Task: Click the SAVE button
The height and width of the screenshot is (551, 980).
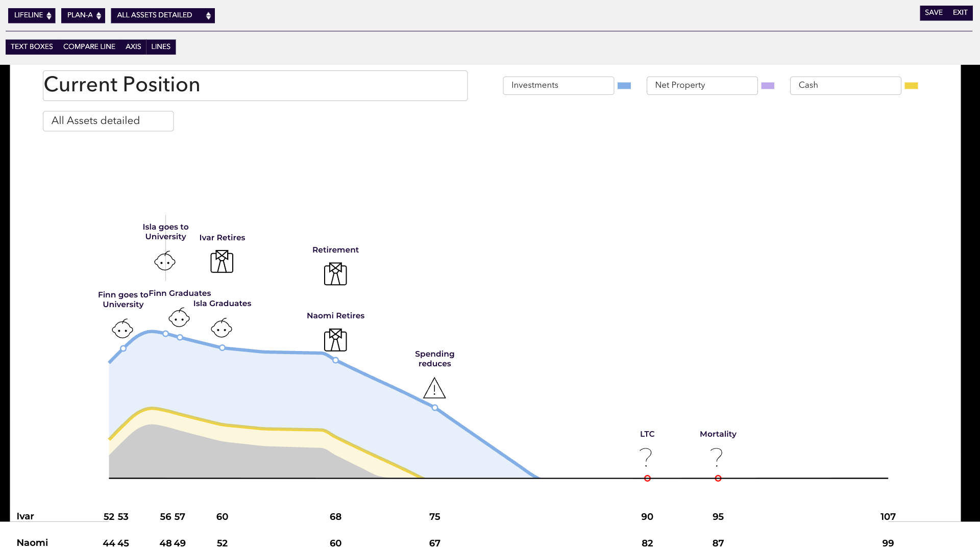Action: (x=934, y=13)
